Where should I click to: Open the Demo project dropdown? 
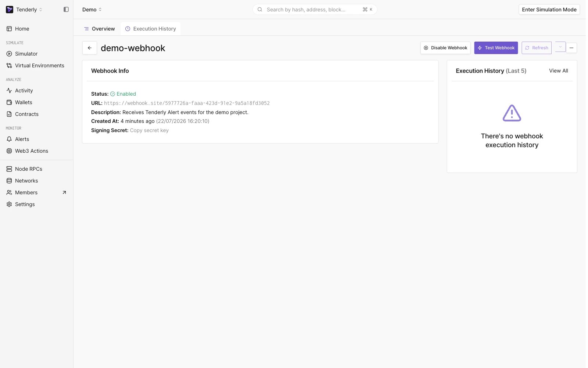[92, 10]
